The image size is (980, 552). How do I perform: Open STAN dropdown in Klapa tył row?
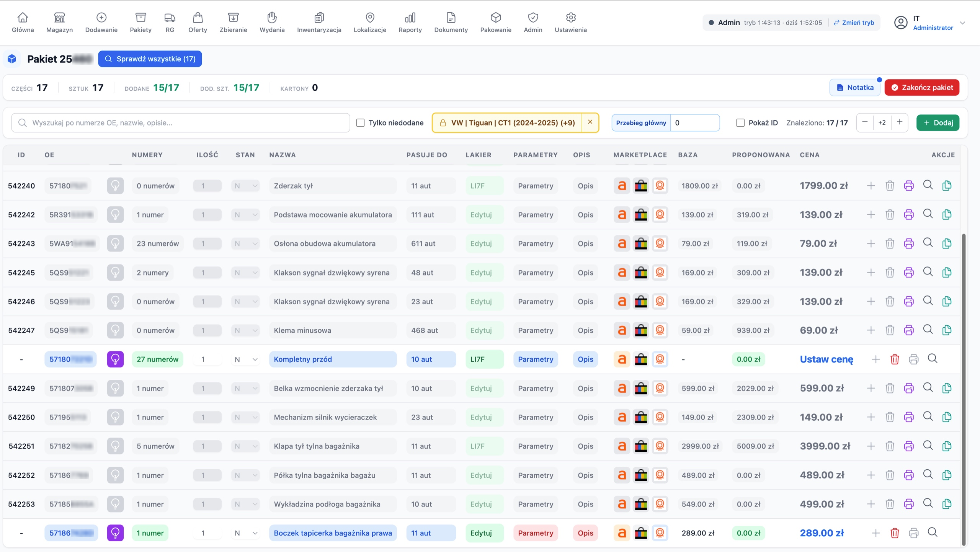(245, 446)
